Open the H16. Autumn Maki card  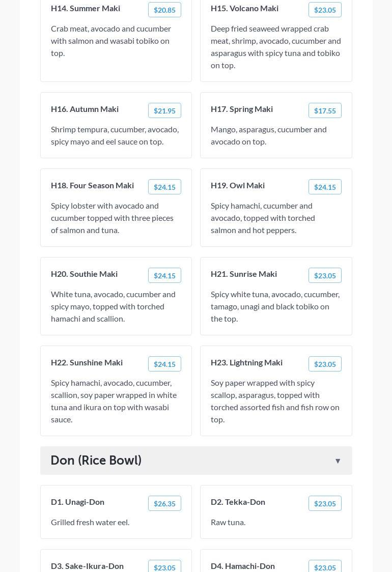85,109
